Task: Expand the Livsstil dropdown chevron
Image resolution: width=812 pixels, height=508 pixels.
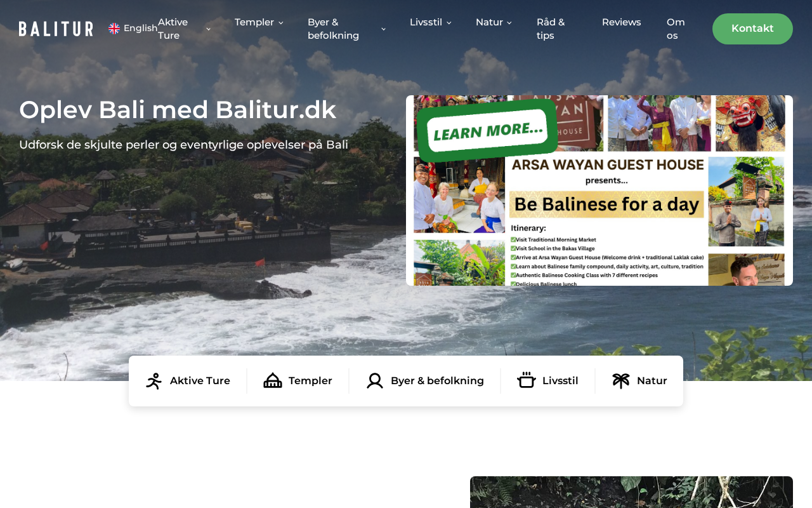Action: [449, 23]
